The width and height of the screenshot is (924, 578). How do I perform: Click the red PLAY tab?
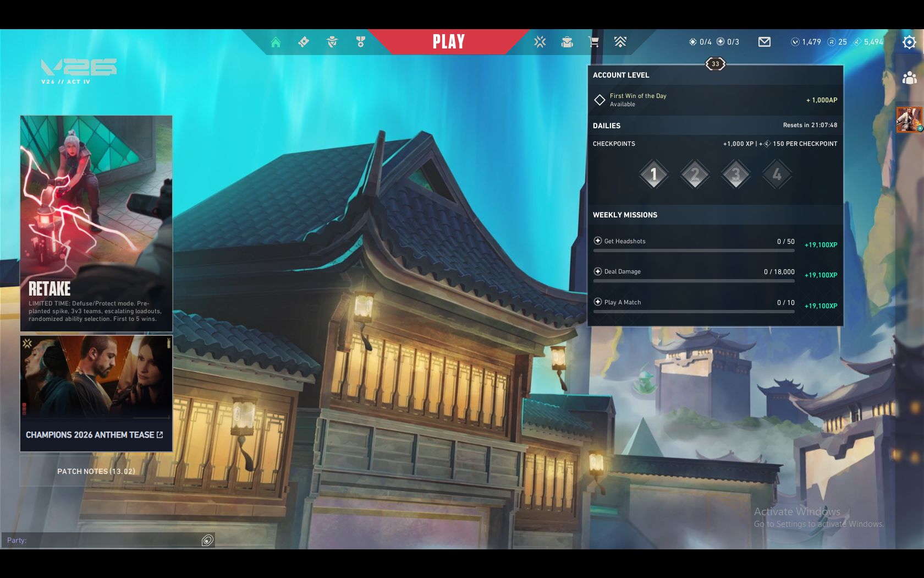click(449, 42)
